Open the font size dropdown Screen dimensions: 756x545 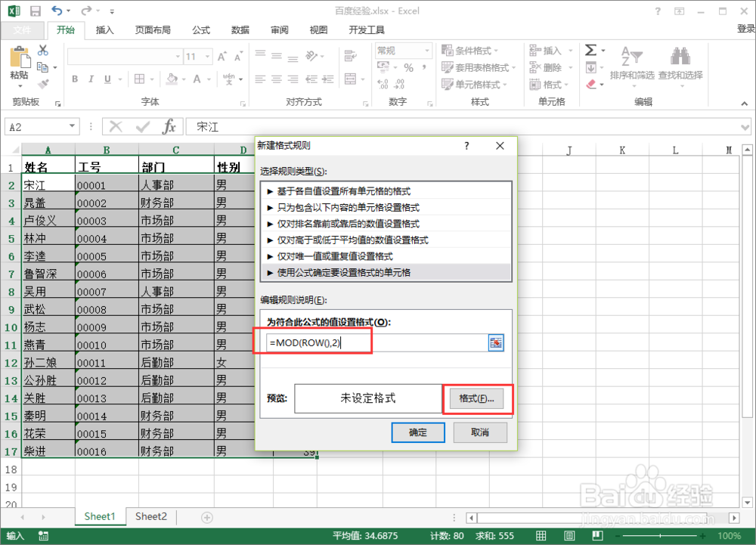[207, 56]
